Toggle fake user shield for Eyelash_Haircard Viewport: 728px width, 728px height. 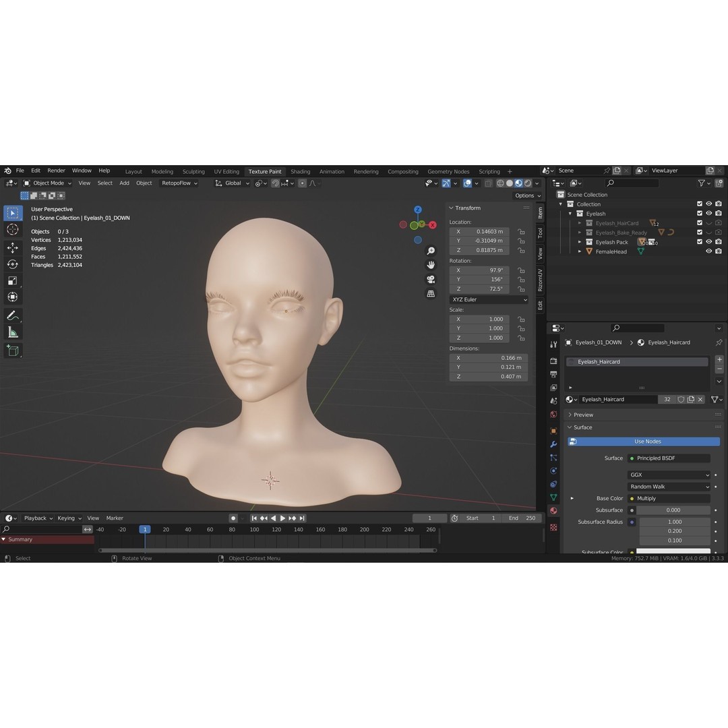681,399
